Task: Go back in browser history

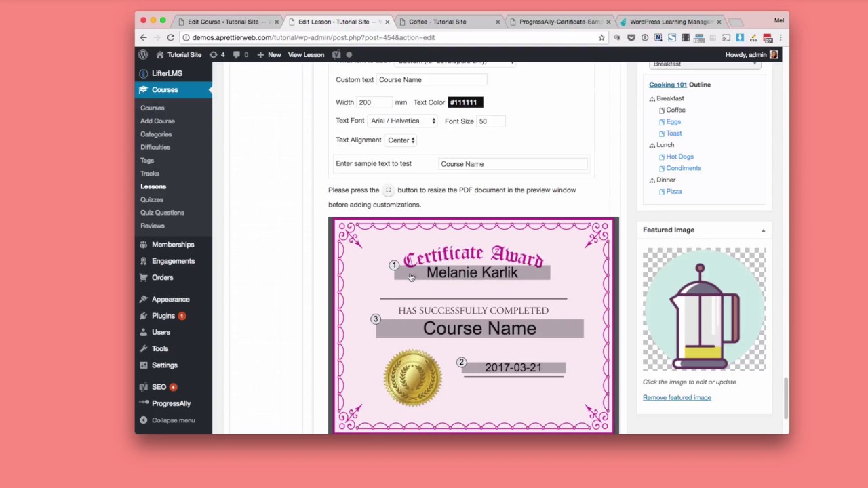Action: [x=143, y=37]
